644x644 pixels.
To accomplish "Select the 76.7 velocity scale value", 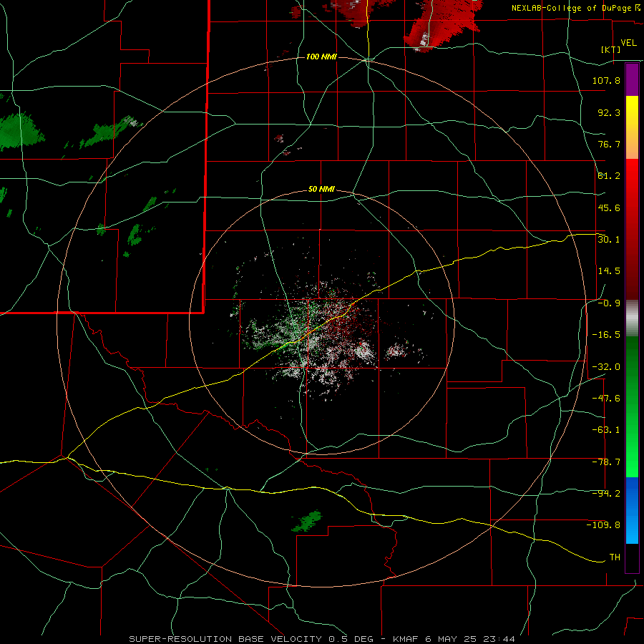I will click(x=609, y=144).
